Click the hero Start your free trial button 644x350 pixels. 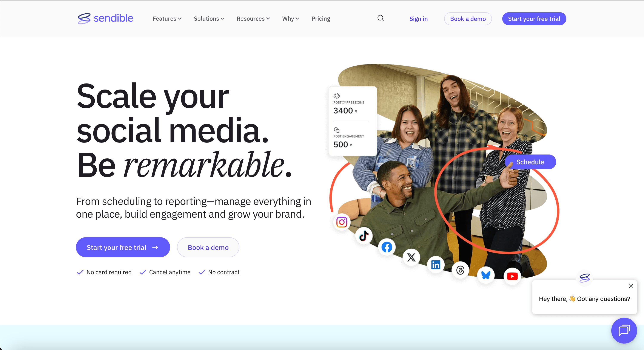click(x=123, y=247)
